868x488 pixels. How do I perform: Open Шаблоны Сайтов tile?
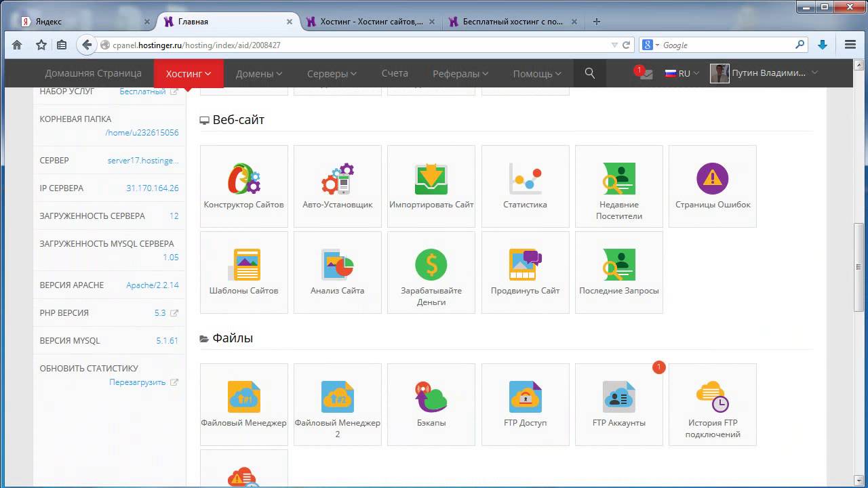pyautogui.click(x=244, y=272)
